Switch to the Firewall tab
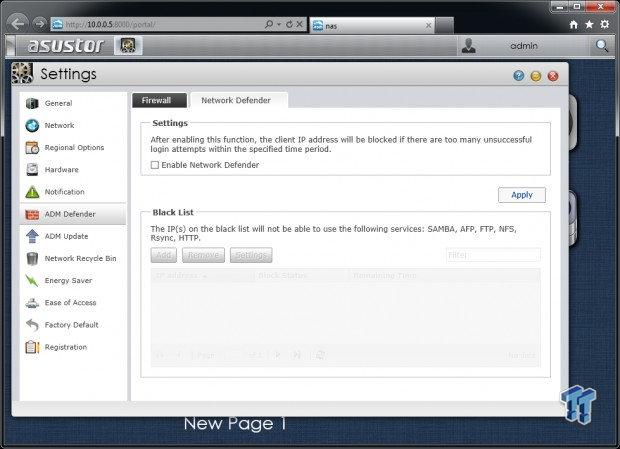This screenshot has height=449, width=620. pyautogui.click(x=159, y=100)
